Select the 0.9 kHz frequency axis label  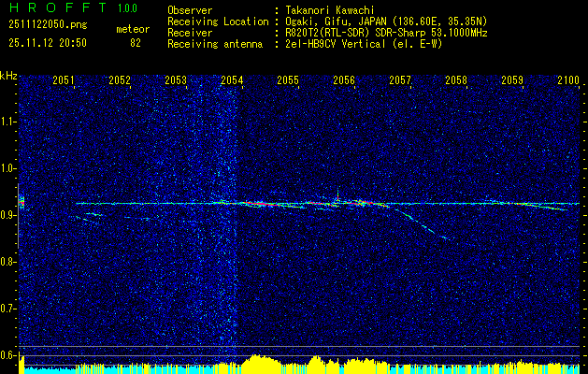(7, 215)
